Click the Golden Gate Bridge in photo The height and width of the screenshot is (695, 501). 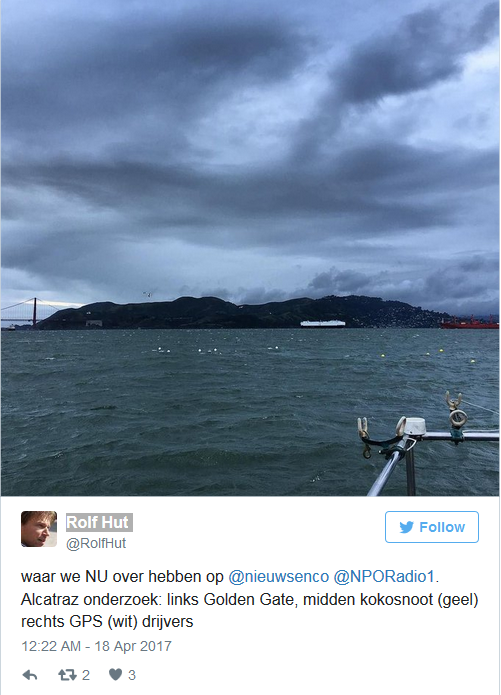pyautogui.click(x=27, y=312)
